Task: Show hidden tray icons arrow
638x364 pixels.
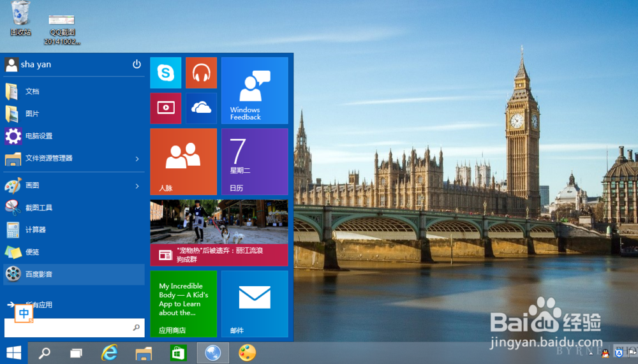Action: 591,354
